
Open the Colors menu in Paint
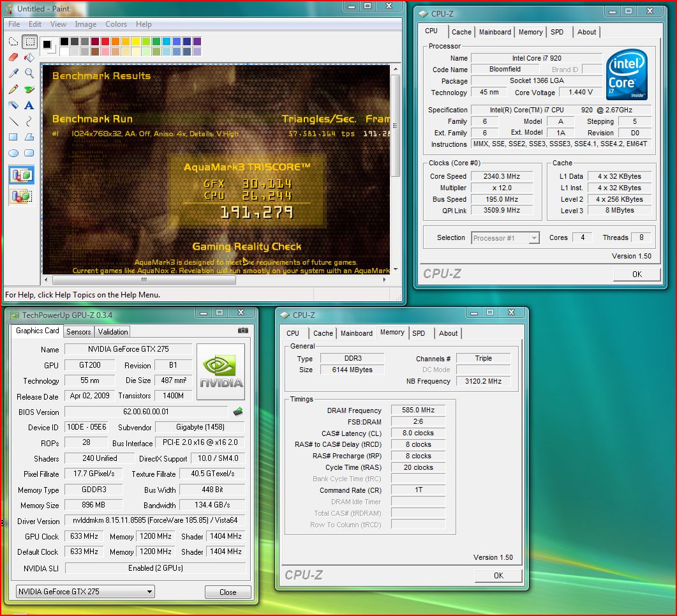(116, 24)
